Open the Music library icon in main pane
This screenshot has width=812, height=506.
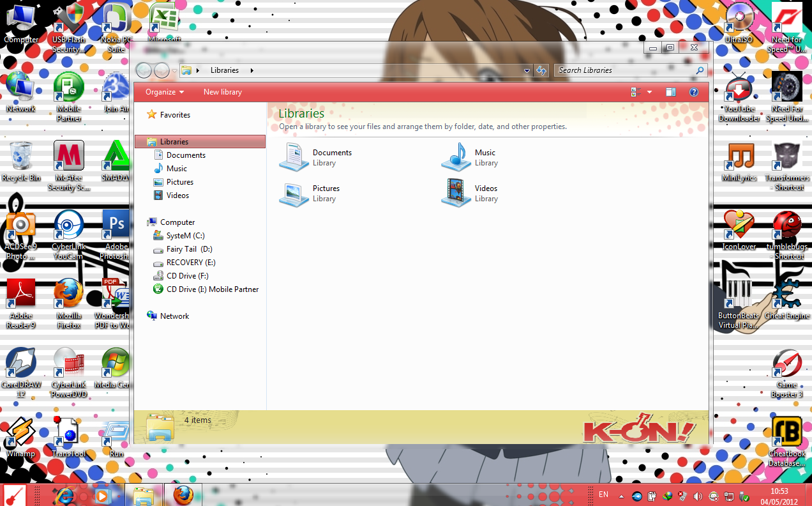(x=456, y=157)
